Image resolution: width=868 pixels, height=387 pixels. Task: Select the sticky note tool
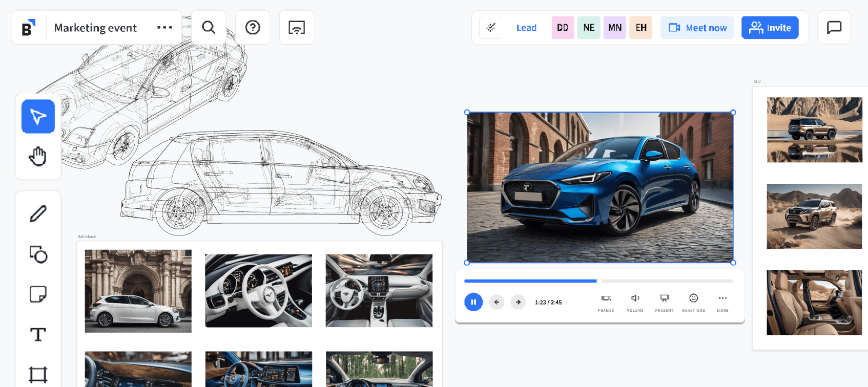click(x=38, y=294)
